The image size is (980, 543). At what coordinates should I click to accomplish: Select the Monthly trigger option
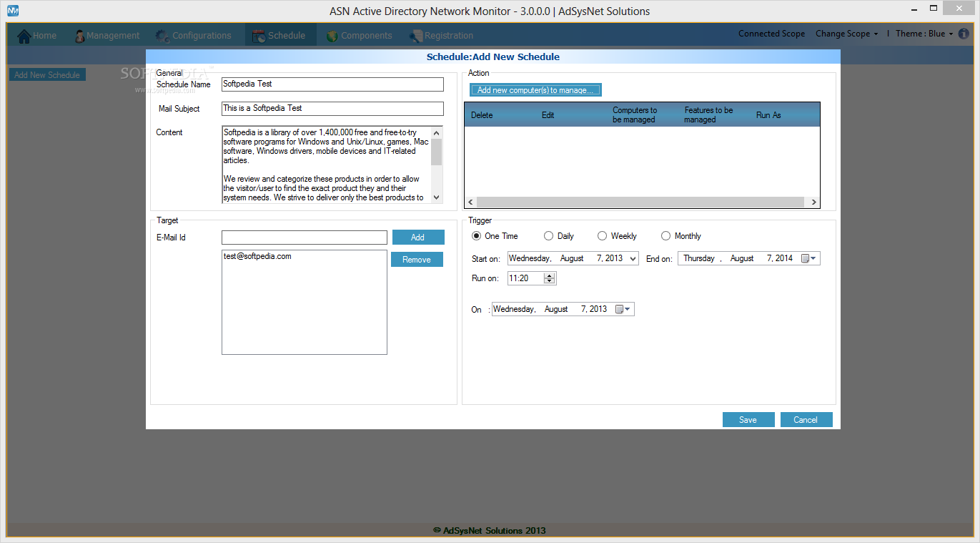tap(666, 236)
